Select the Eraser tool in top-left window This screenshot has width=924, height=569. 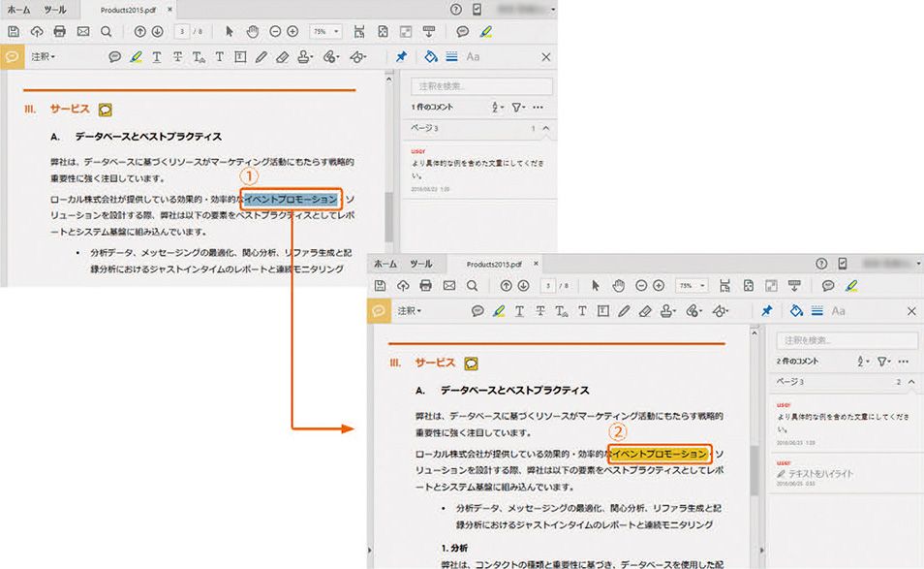tap(282, 56)
